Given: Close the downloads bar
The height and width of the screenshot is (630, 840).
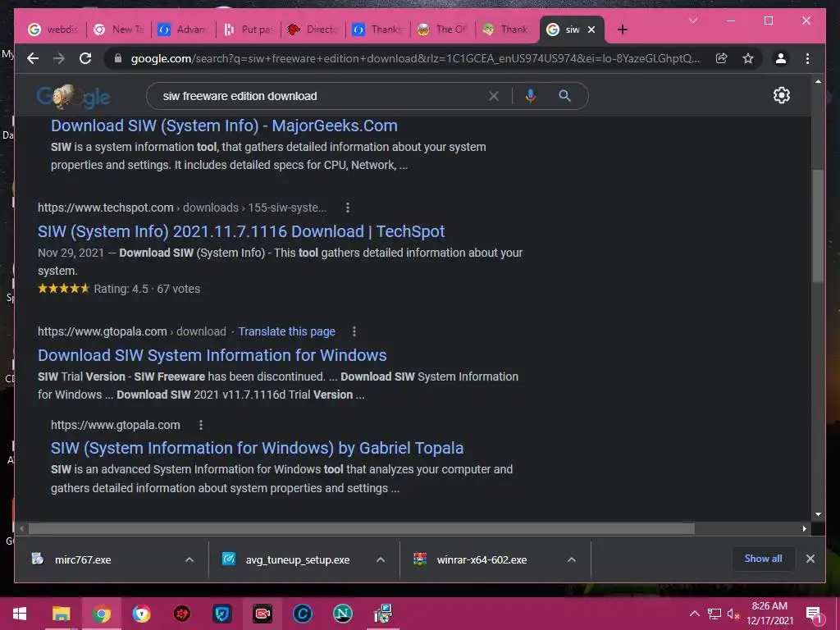Looking at the screenshot, I should (810, 558).
